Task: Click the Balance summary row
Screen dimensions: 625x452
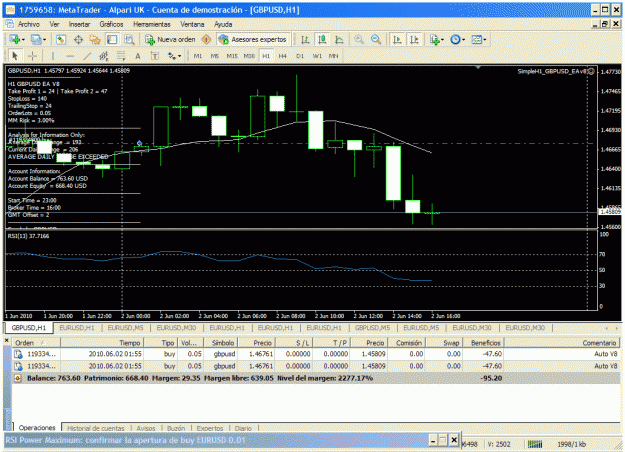Action: pos(316,378)
